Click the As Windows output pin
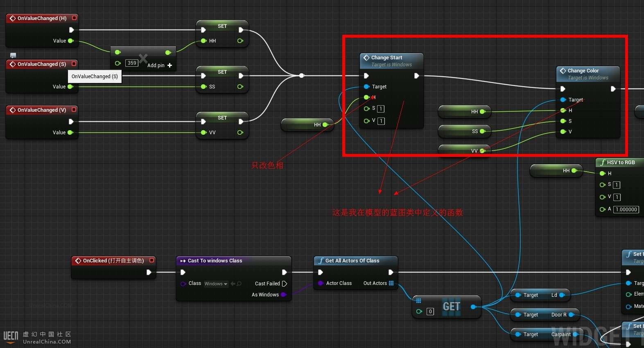 pyautogui.click(x=283, y=295)
